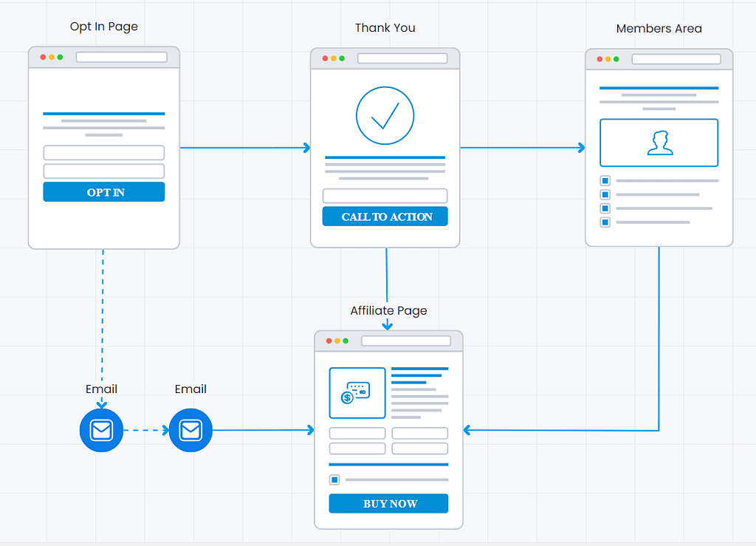Viewport: 756px width, 546px height.
Task: Toggle the fourth checkbox in Members Area list
Action: pos(605,222)
